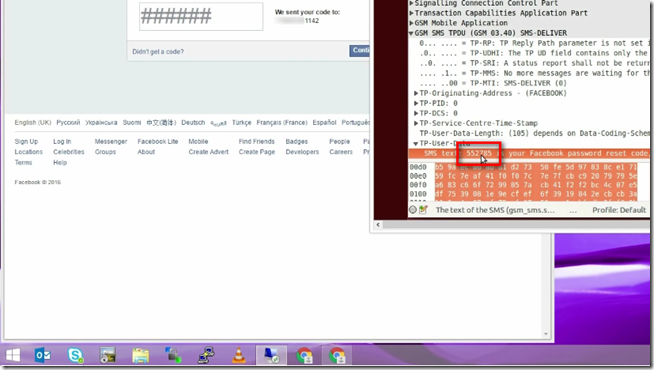Open File Explorer from the taskbar
The image size is (654, 370).
coord(141,355)
